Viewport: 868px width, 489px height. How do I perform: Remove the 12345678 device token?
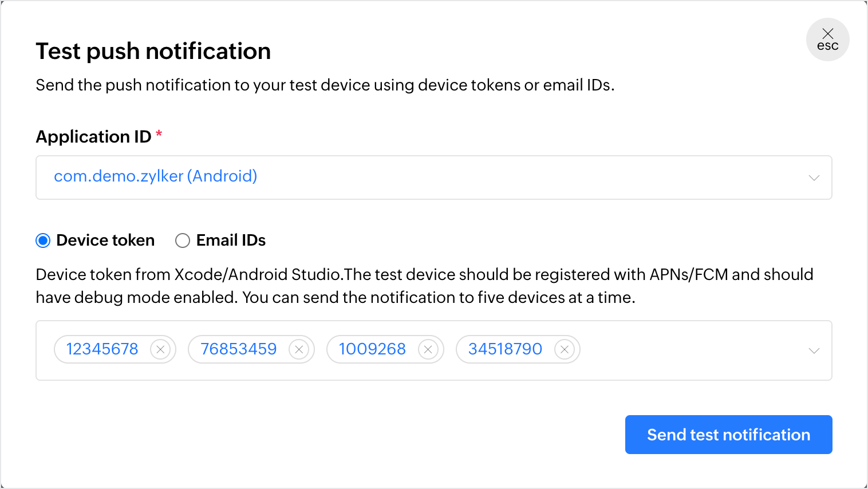pyautogui.click(x=160, y=349)
